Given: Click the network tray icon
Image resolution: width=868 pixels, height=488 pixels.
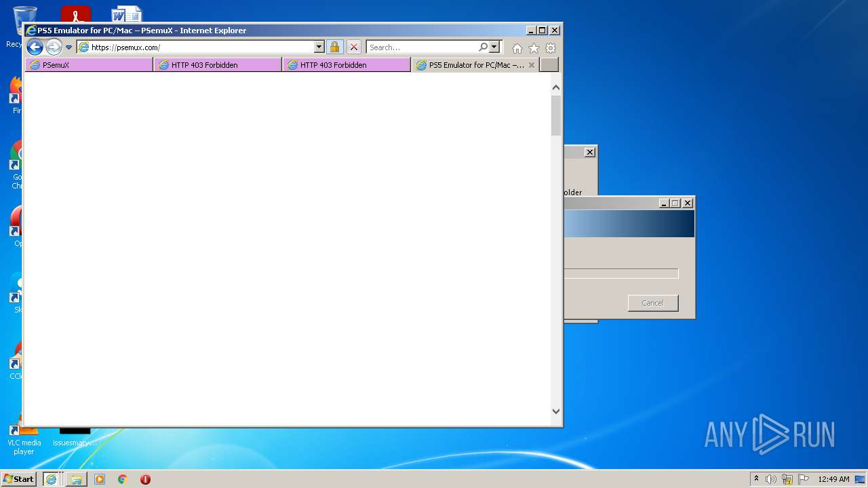Looking at the screenshot, I should pyautogui.click(x=787, y=479).
